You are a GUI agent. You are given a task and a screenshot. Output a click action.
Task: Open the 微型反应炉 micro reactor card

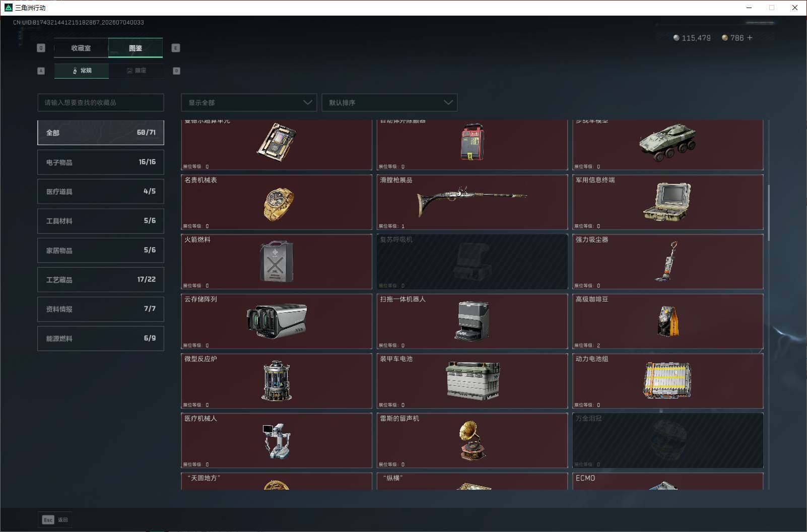tap(277, 381)
